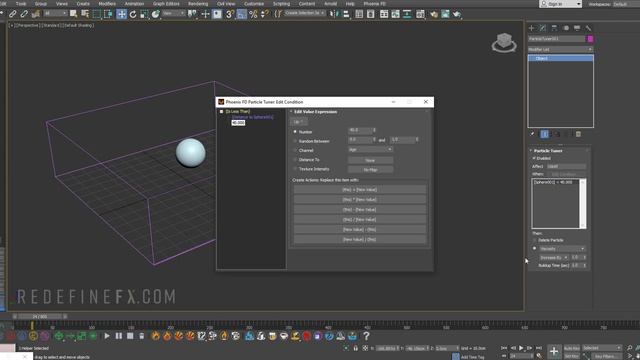Click the [this] / [New Value] button
The image size is (640, 360).
coord(360,220)
